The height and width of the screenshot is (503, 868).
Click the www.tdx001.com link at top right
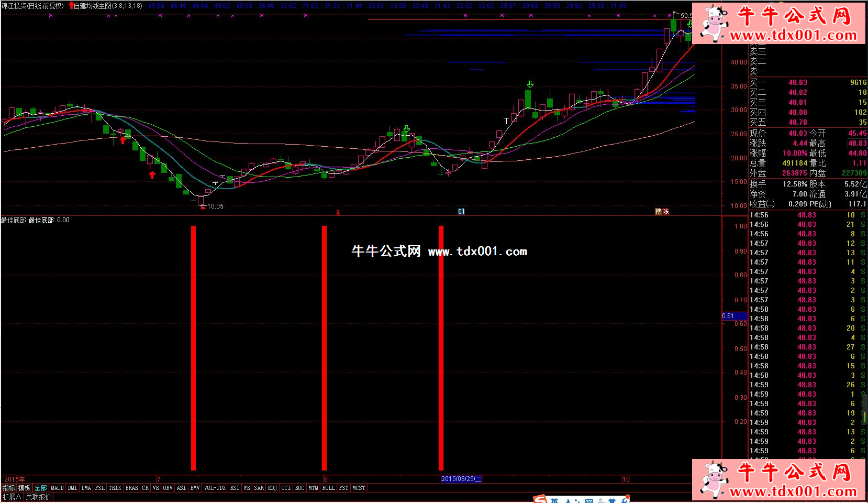click(793, 36)
